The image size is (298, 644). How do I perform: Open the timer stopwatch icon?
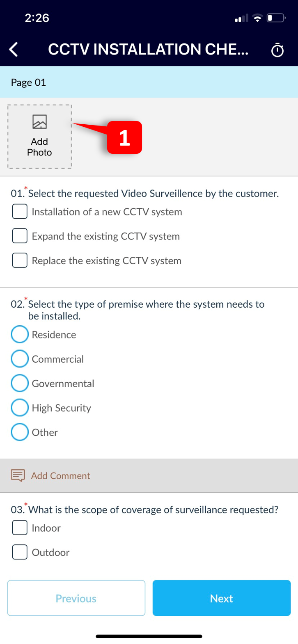[x=277, y=50]
